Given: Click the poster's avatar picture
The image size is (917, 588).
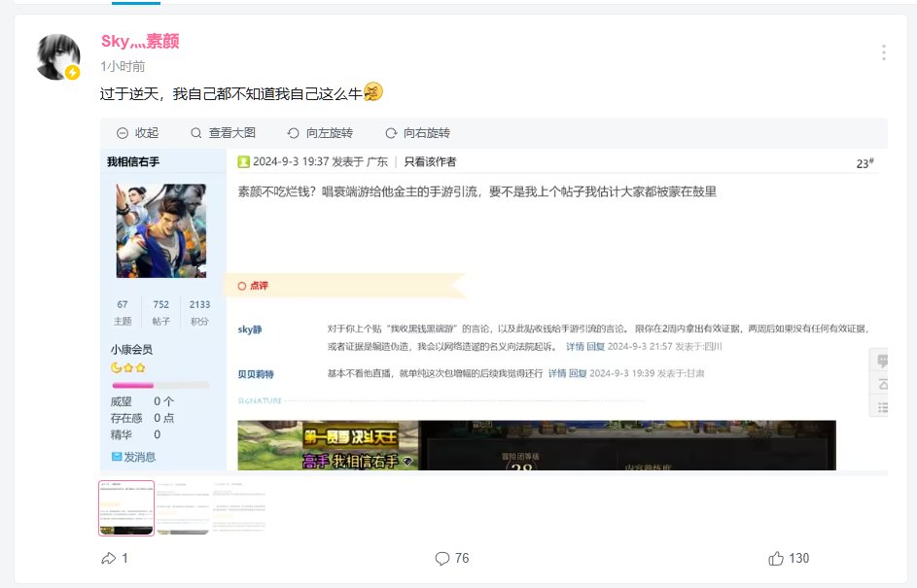Looking at the screenshot, I should tap(58, 56).
